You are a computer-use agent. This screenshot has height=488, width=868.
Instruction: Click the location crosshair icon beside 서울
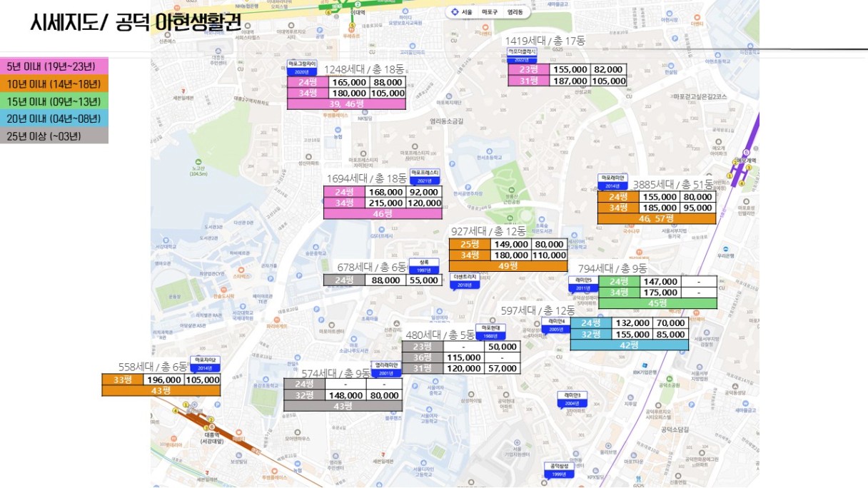[x=455, y=13]
